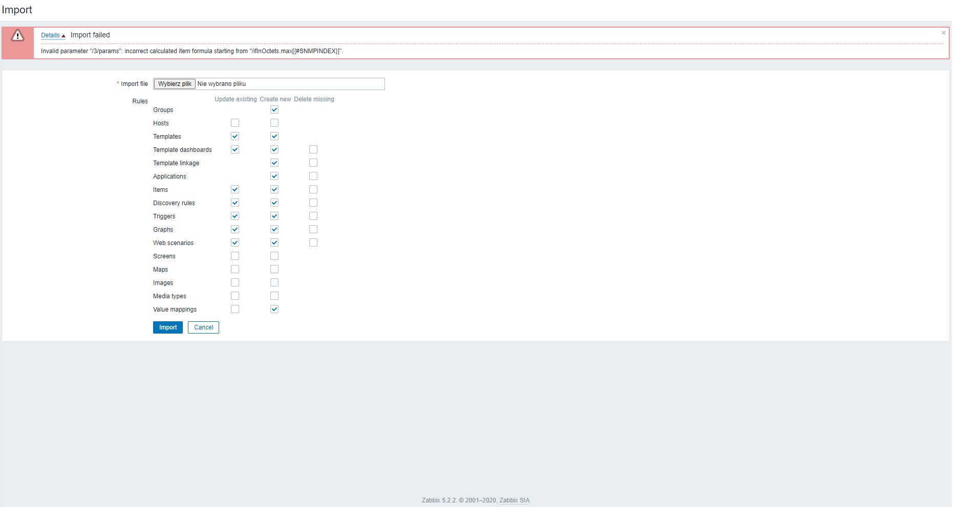980x507 pixels.
Task: Click the Nie wybrano pliku file field
Action: coord(290,83)
